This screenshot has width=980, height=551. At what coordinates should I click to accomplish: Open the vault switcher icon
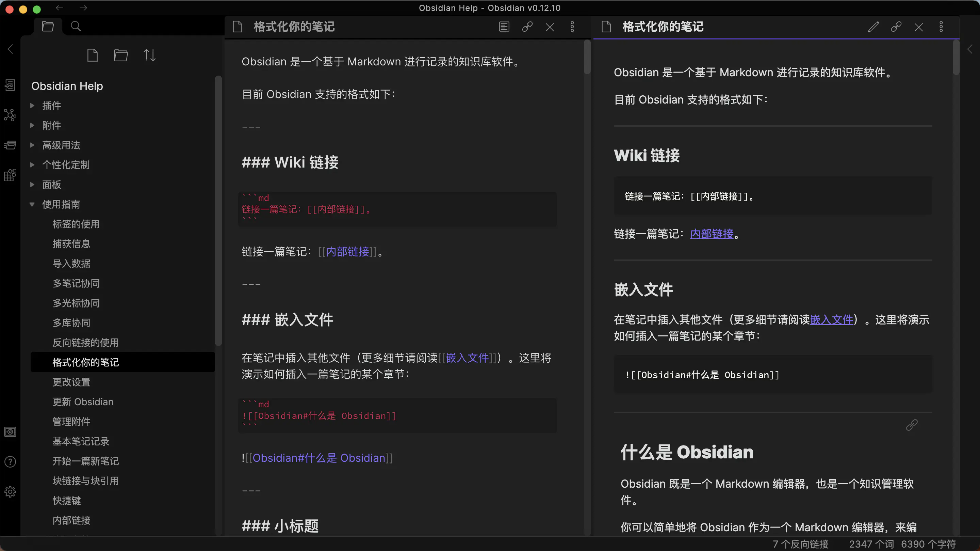coord(10,432)
